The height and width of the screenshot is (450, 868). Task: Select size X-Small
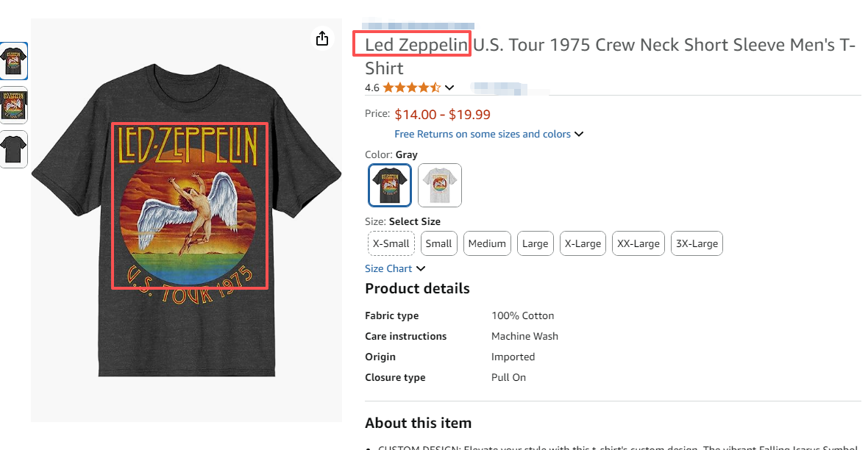[x=391, y=243]
